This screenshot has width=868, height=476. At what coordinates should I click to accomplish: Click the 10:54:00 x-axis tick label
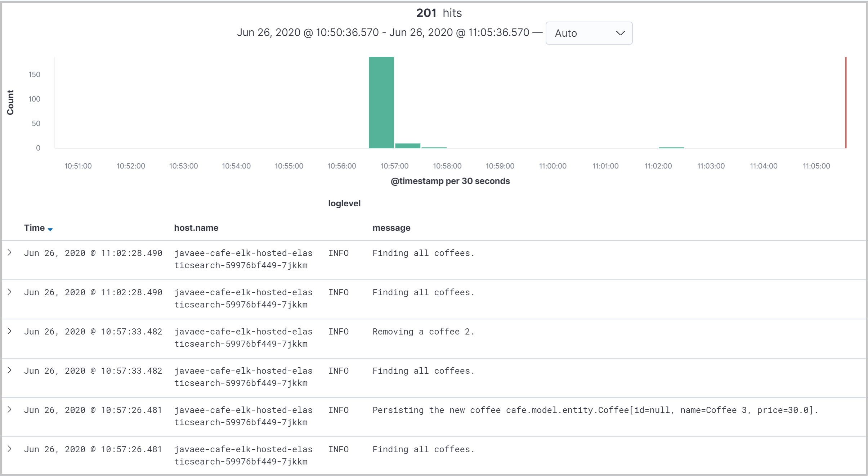click(x=236, y=166)
